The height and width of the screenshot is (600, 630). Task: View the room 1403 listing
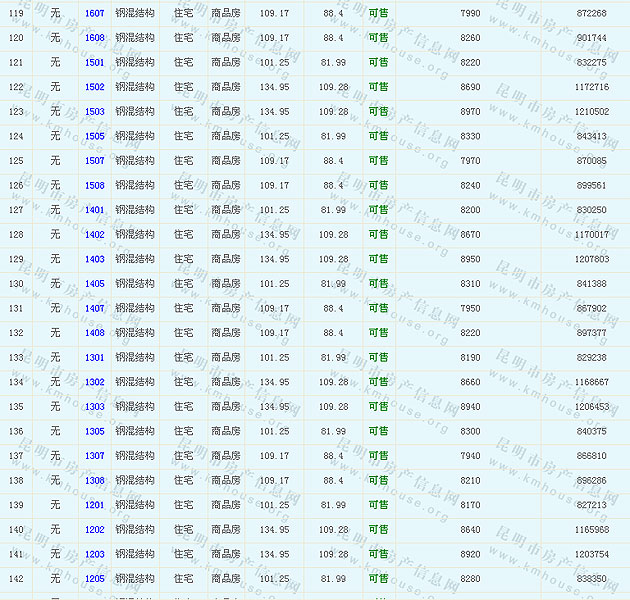coord(94,259)
